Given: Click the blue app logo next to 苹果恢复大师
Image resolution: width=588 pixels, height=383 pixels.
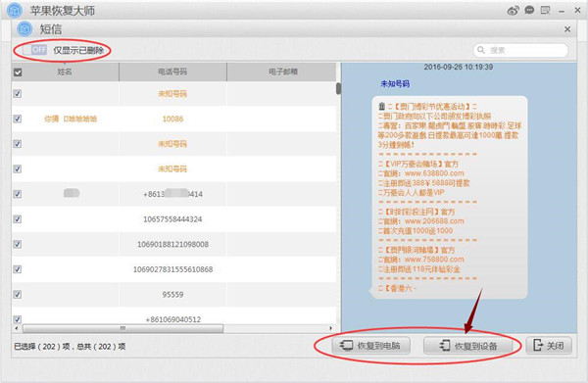Looking at the screenshot, I should (x=15, y=11).
